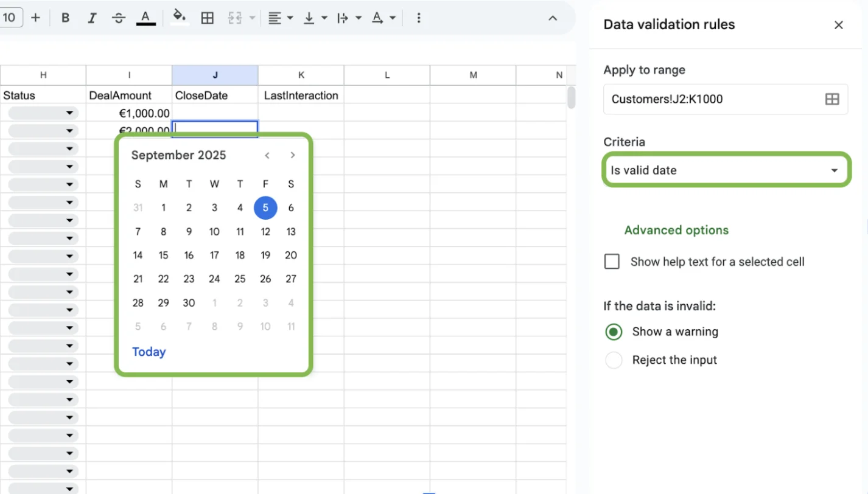
Task: Apply italic formatting
Action: (92, 17)
